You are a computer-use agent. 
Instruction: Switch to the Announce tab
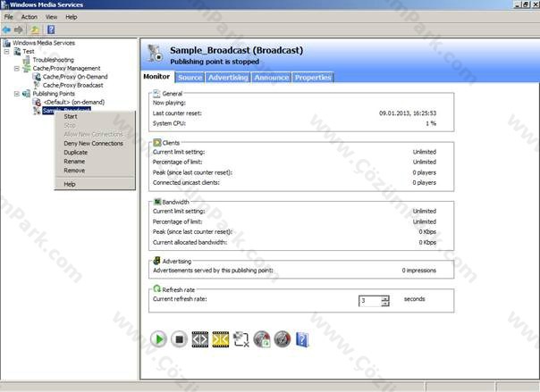click(x=272, y=78)
